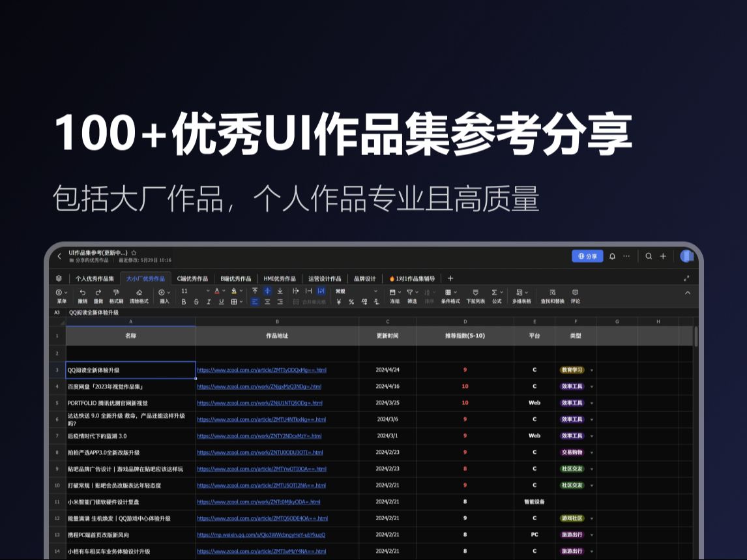Screen dimensions: 747x560
Task: Toggle bold formatting
Action: click(184, 302)
